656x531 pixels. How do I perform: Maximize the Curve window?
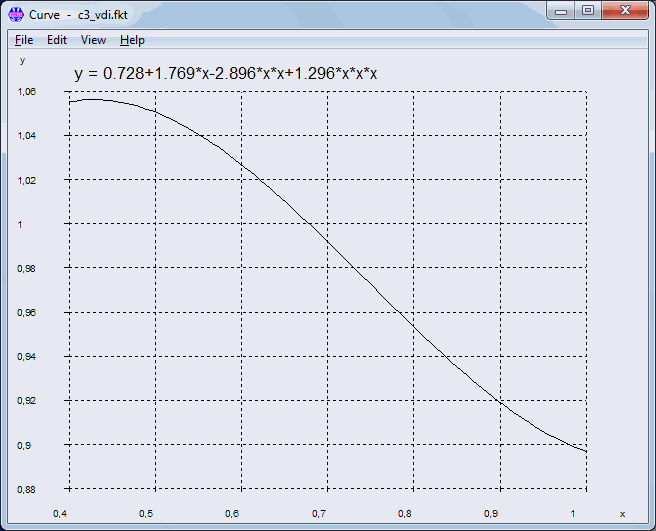tap(588, 10)
